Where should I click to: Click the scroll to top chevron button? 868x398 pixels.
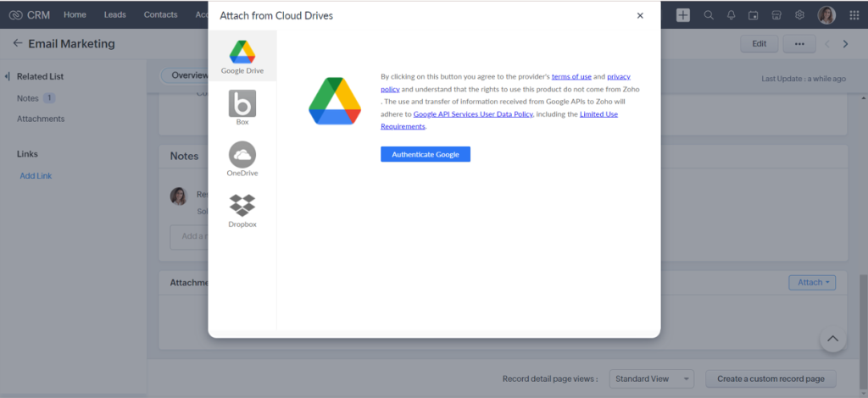(x=832, y=339)
